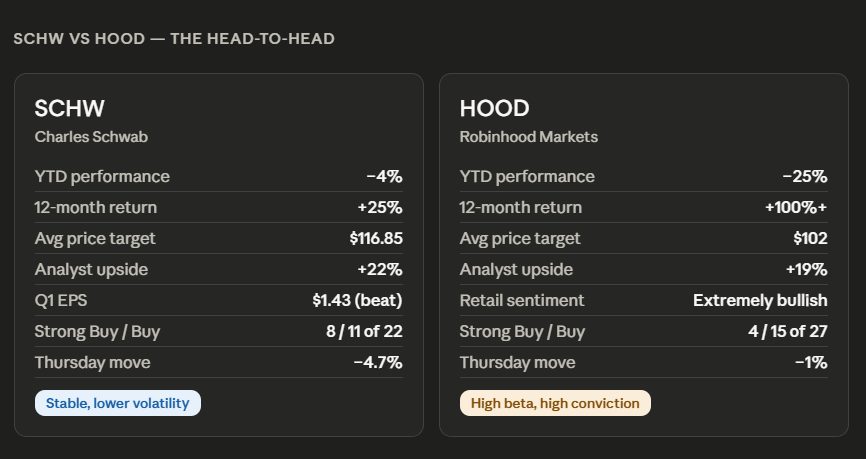
Task: Click the 8 / 11 of 22 rating value
Action: [x=365, y=331]
